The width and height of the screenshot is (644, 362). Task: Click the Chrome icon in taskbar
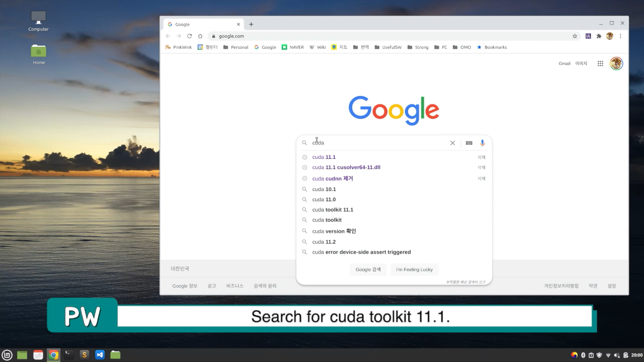53,355
